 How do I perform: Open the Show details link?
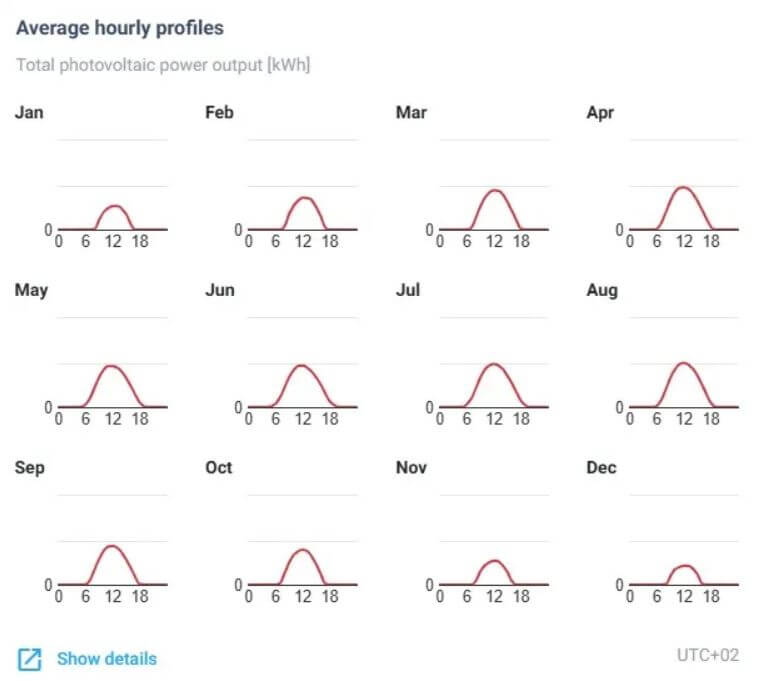(x=106, y=659)
